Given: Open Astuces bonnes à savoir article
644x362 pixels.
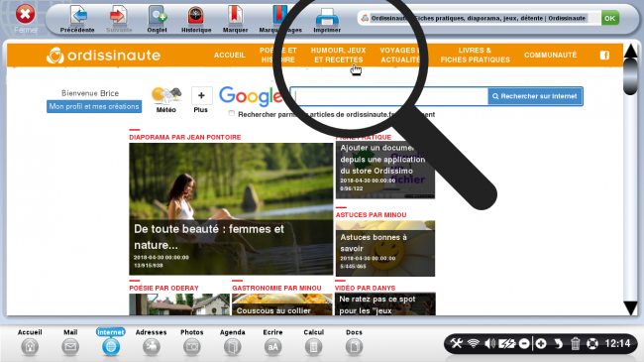Looking at the screenshot, I should coord(385,249).
